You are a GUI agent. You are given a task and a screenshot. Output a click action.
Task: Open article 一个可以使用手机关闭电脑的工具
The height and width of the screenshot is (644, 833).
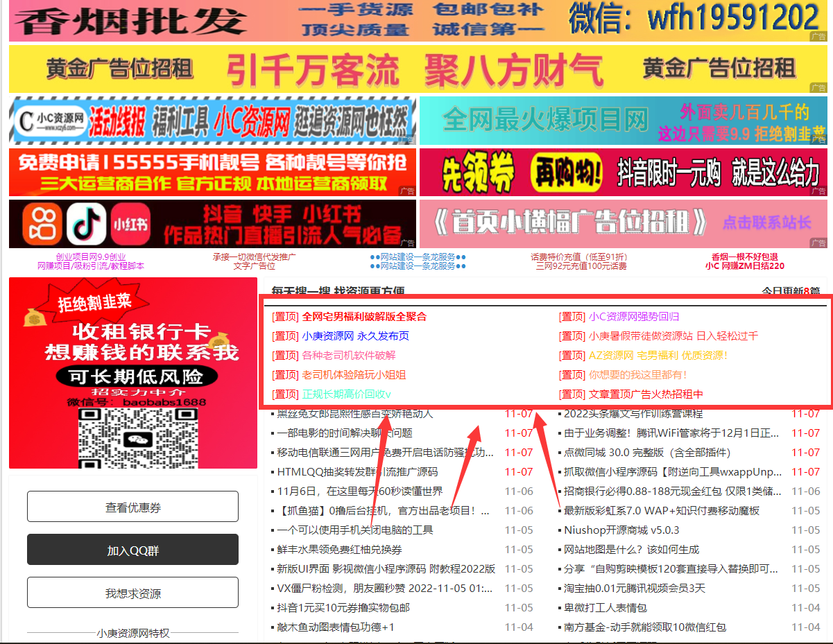(354, 530)
